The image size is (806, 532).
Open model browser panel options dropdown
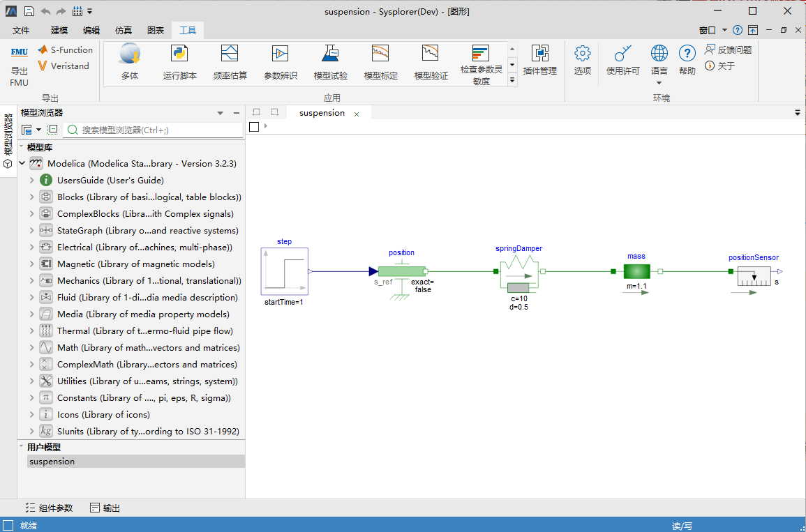[x=221, y=113]
